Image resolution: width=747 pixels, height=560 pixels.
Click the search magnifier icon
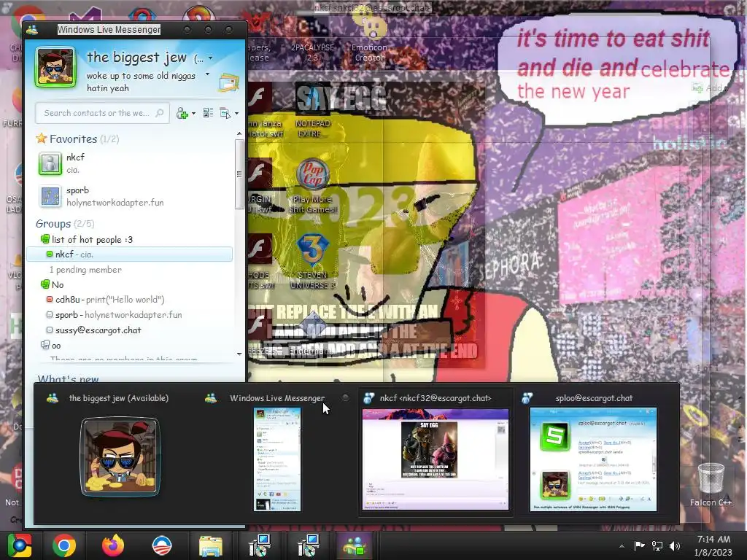tap(160, 113)
